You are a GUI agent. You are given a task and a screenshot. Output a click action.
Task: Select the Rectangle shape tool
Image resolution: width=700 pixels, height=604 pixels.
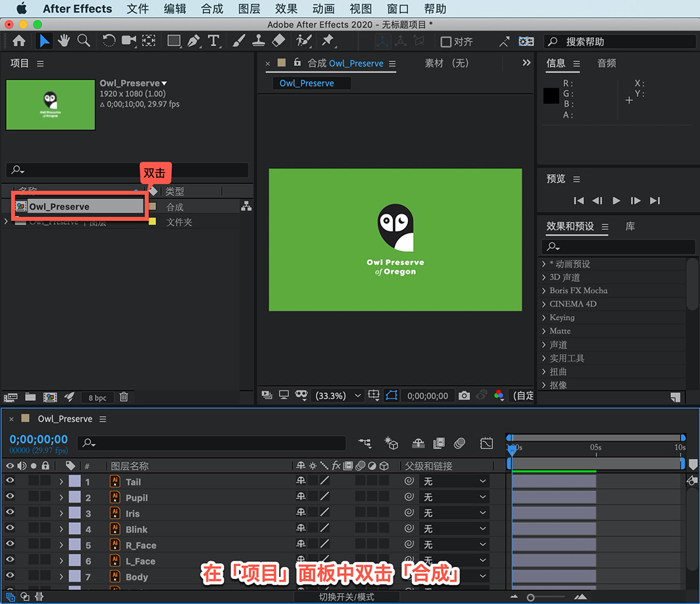[174, 41]
